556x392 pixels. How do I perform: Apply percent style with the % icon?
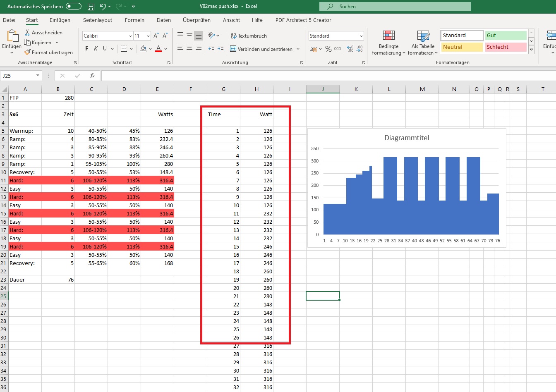point(328,49)
